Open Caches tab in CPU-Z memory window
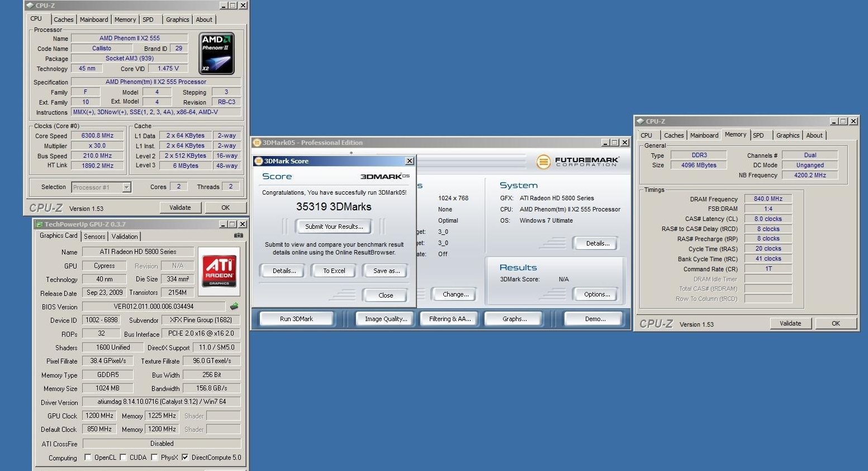The image size is (868, 471). [673, 135]
